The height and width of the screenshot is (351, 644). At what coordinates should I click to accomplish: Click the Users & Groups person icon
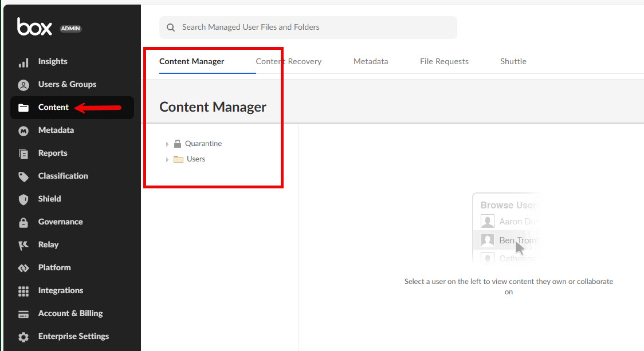point(23,85)
